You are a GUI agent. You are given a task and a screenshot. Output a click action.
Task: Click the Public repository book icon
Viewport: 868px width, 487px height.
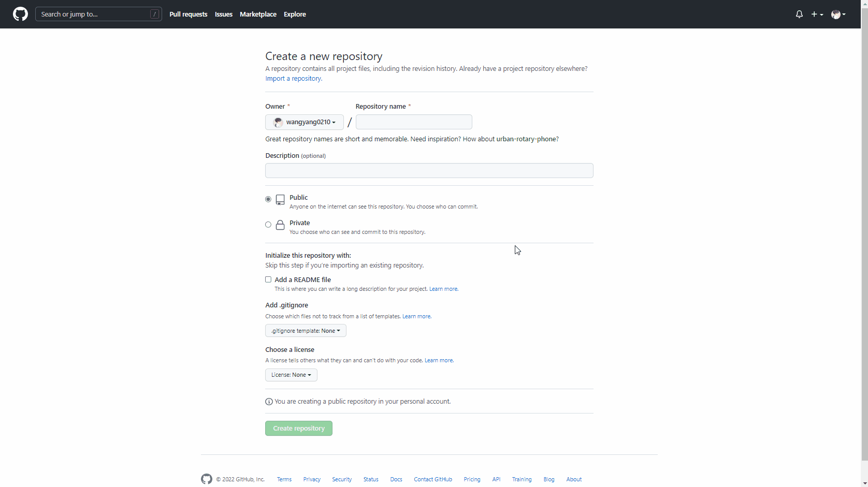(x=280, y=200)
